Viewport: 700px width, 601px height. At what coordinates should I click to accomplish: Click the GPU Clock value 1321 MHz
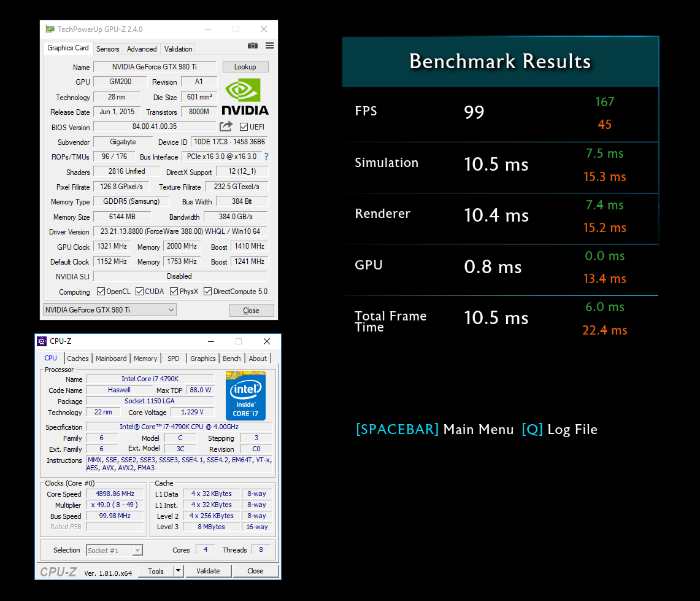[112, 246]
